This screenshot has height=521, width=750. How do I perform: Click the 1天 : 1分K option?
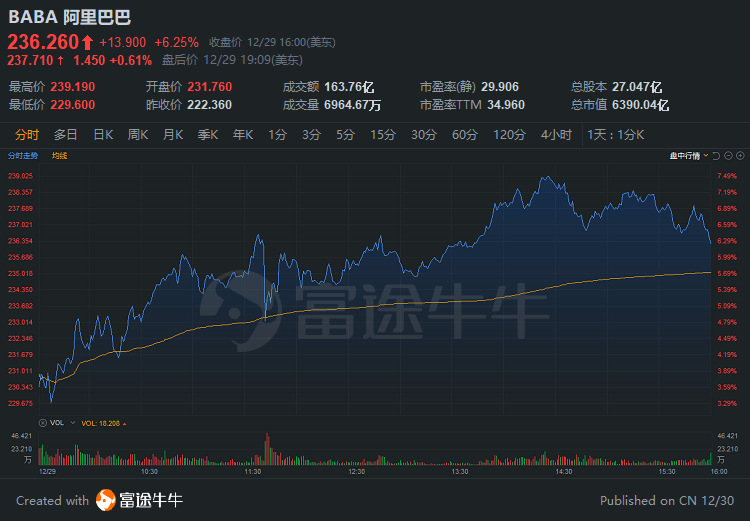click(616, 135)
